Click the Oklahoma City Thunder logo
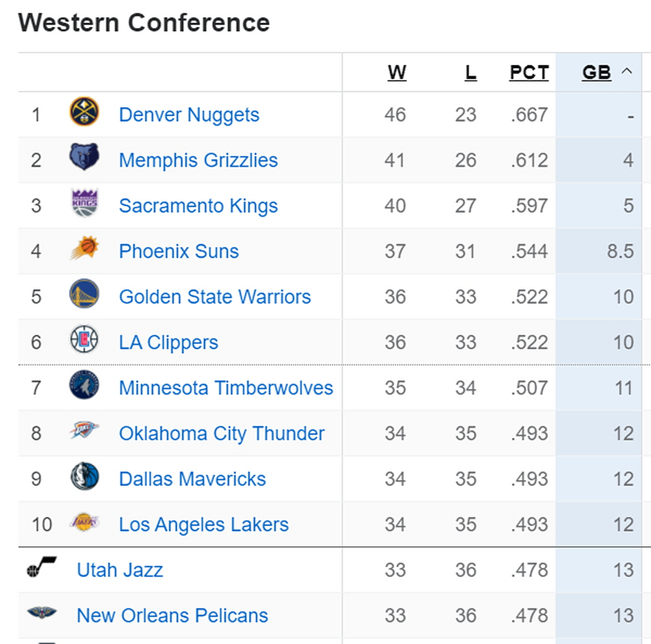Viewport: 651px width, 644px height. pyautogui.click(x=84, y=430)
